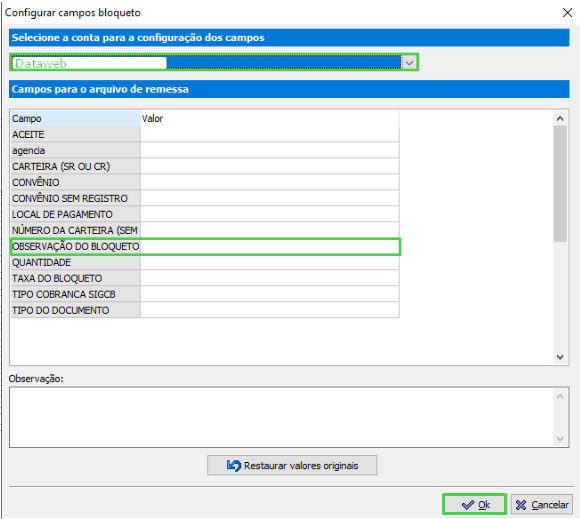Select the TIPO DO DOCUMENTO row
The image size is (580, 519).
coord(205,310)
